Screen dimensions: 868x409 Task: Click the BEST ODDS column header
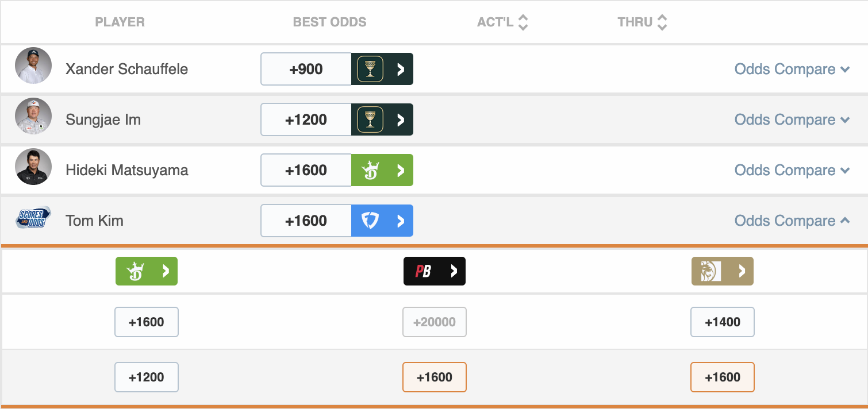click(x=329, y=22)
